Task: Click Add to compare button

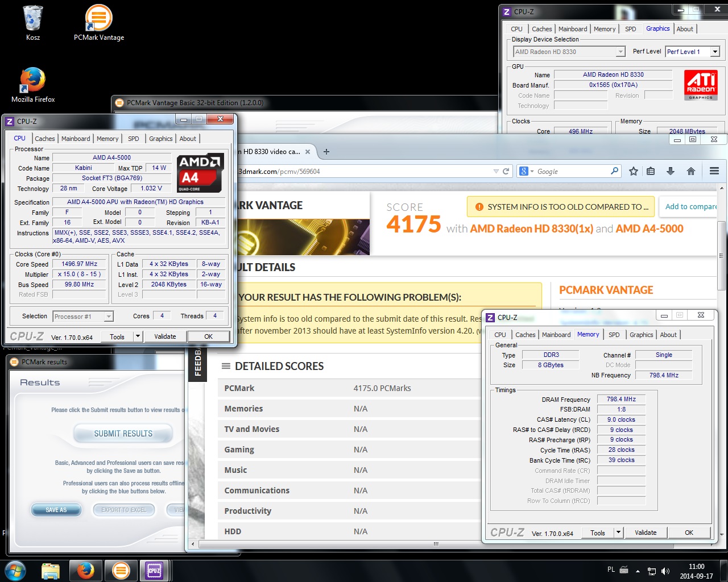Action: pos(688,206)
